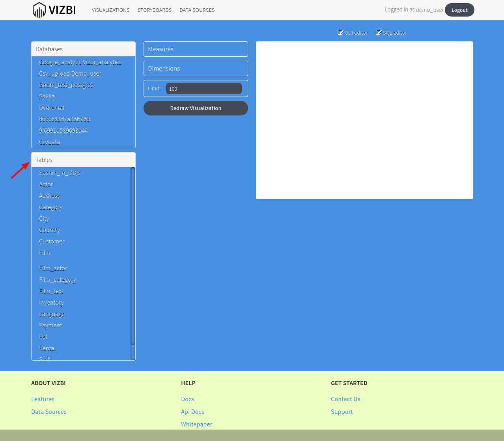
Task: Open the VISUALIZATIONS menu
Action: click(x=110, y=10)
